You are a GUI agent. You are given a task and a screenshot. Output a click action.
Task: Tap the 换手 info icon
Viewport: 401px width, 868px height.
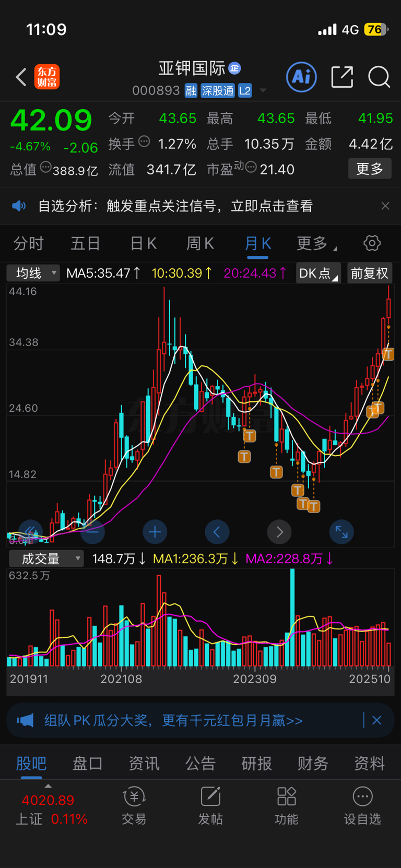click(145, 141)
